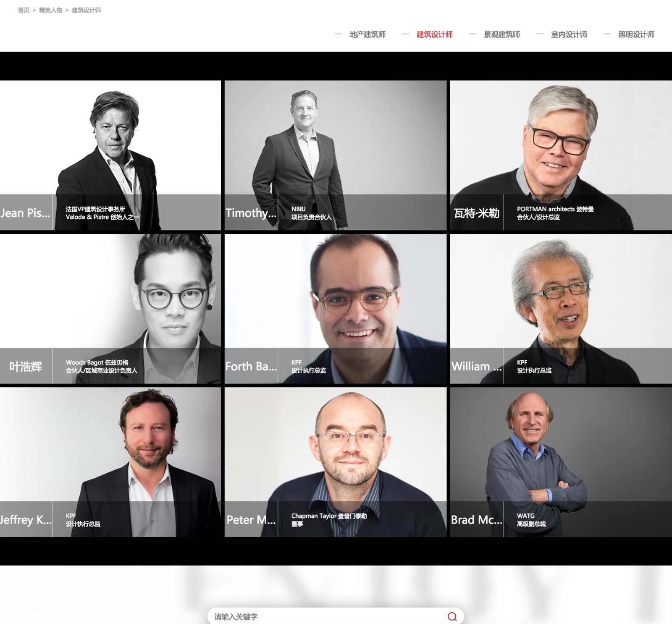Image resolution: width=672 pixels, height=624 pixels.
Task: Open the 室内设计师 category tab
Action: 569,34
